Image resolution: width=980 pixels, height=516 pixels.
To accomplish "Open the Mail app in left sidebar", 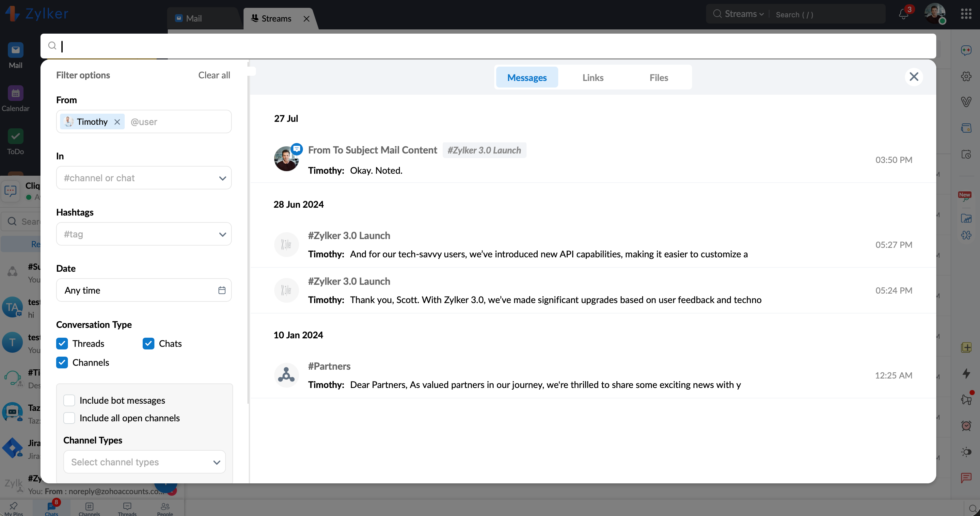I will coord(15,55).
